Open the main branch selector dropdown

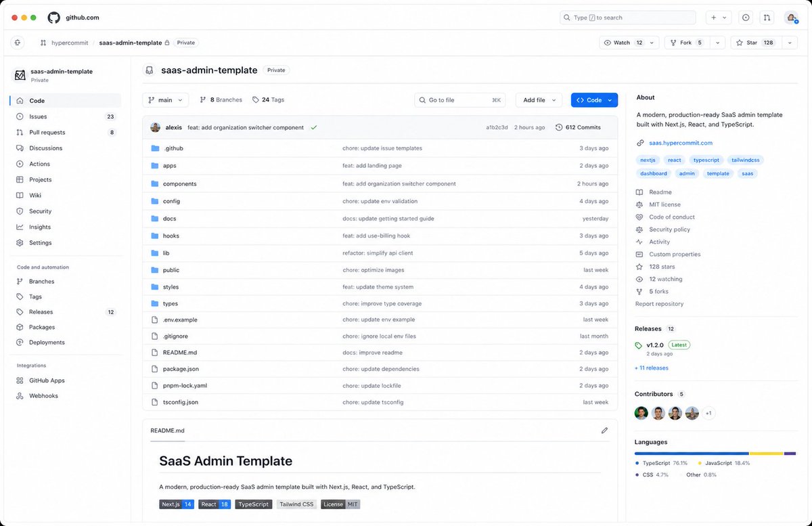165,100
